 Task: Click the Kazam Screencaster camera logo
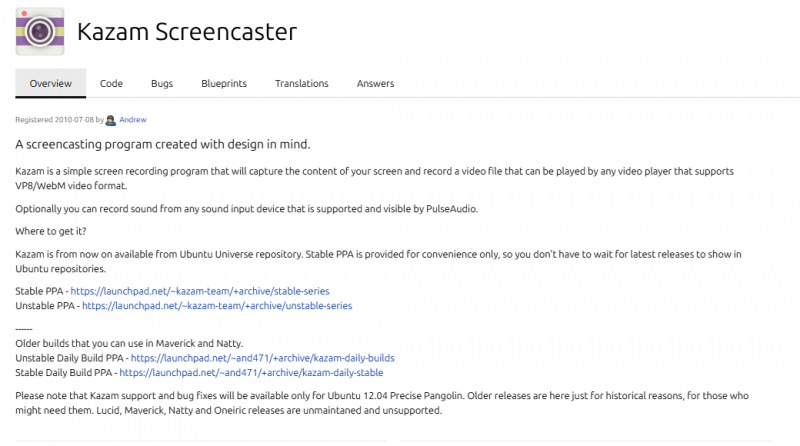(40, 31)
